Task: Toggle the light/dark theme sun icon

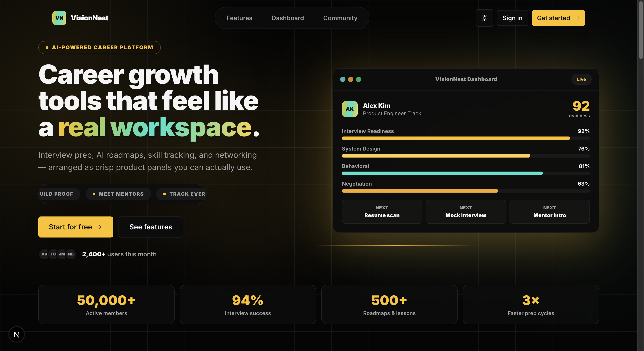Action: [x=484, y=18]
